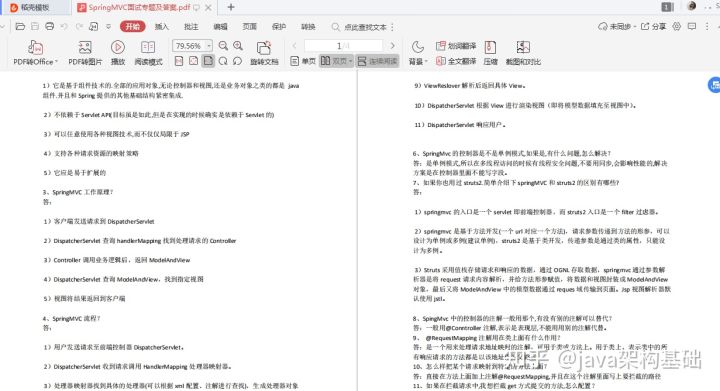Select the 转换 ribbon tab
Viewport: 720px width, 391px height.
308,27
